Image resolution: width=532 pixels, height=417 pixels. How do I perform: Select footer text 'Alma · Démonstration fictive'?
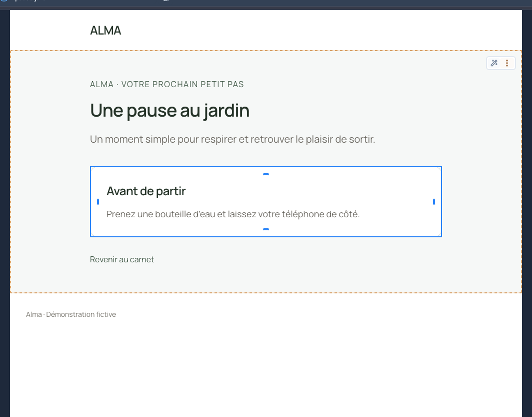(71, 314)
